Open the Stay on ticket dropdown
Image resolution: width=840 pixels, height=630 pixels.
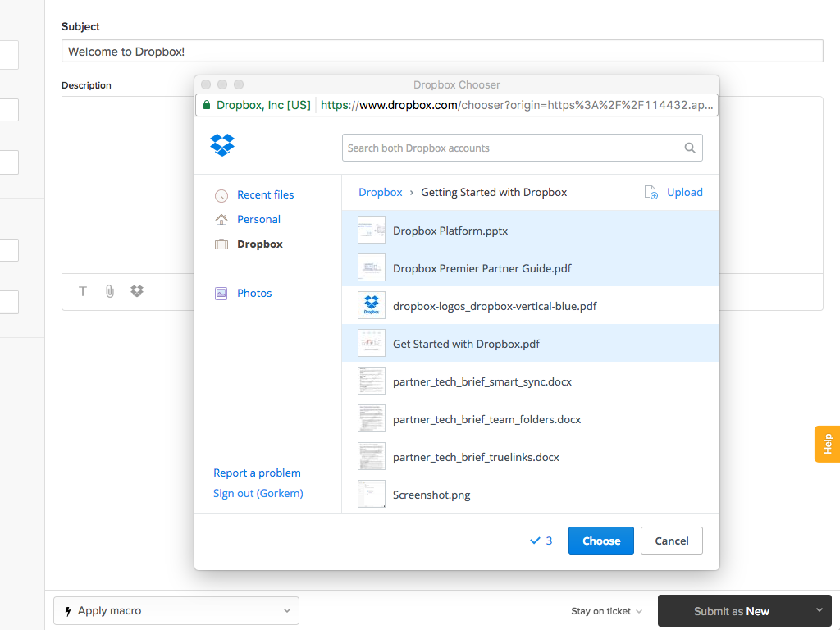tap(607, 611)
